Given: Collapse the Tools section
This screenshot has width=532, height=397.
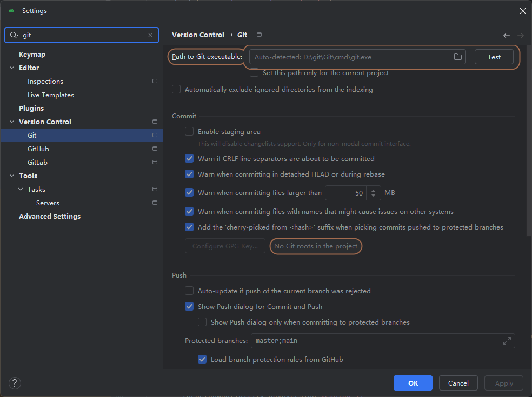Looking at the screenshot, I should pyautogui.click(x=12, y=176).
